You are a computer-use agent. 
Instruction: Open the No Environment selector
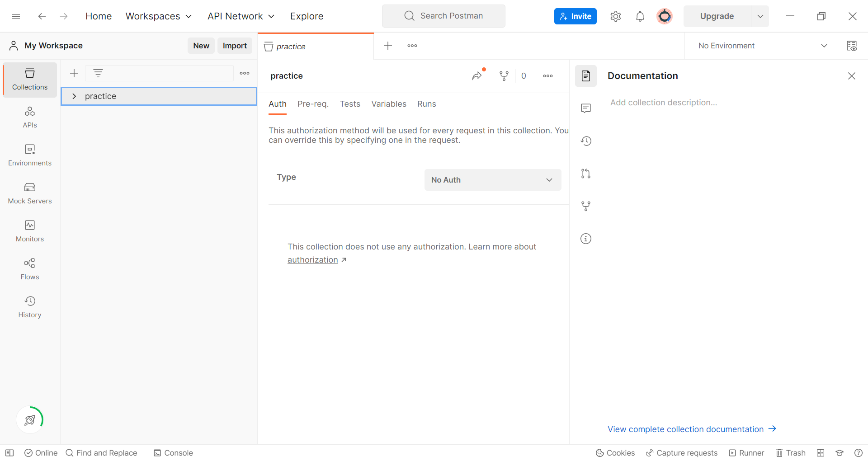[x=764, y=46]
